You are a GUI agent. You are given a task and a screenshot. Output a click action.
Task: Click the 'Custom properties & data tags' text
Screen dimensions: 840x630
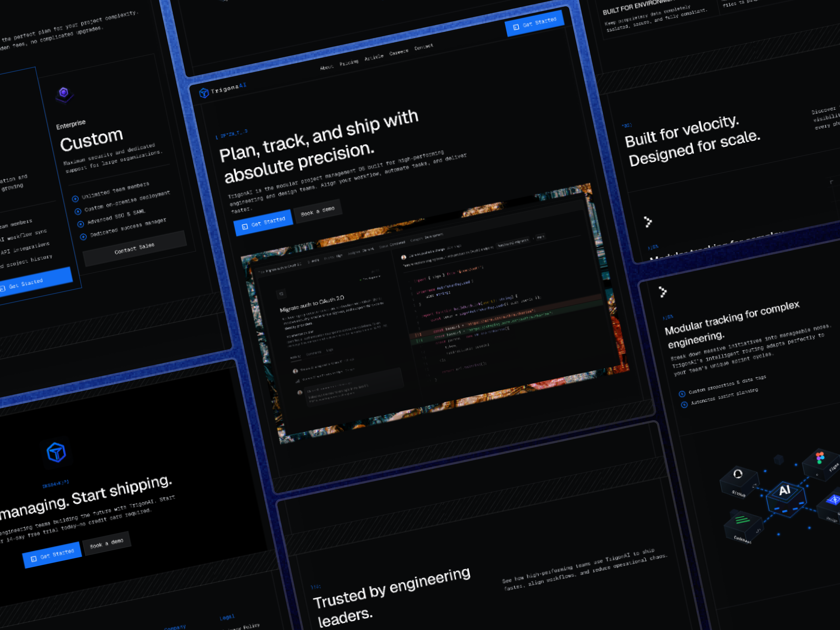[x=727, y=384]
